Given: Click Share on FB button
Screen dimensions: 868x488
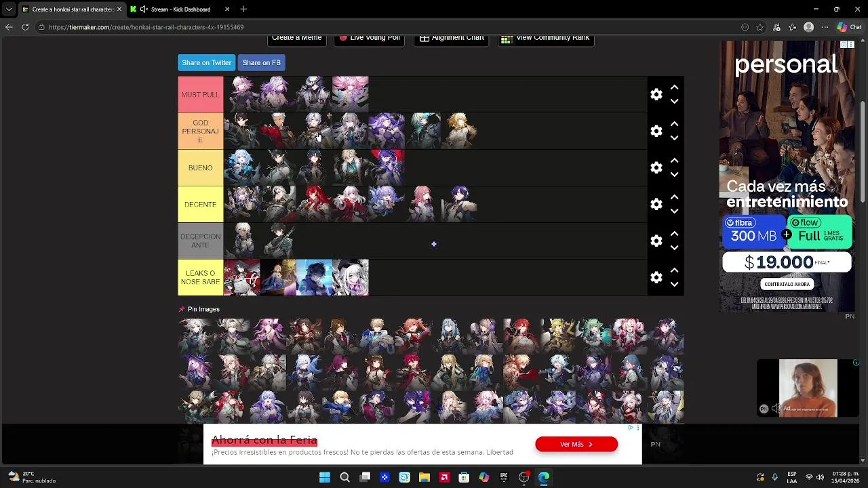Looking at the screenshot, I should coord(261,62).
